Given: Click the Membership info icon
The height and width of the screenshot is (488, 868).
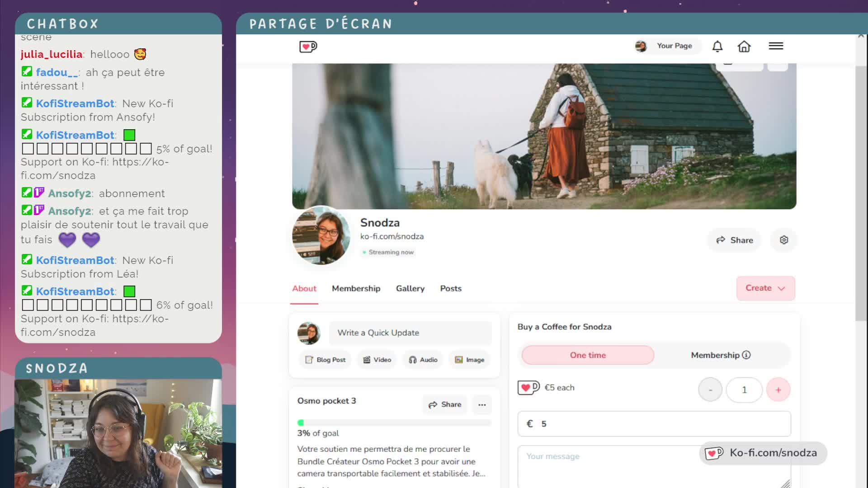Looking at the screenshot, I should click(x=746, y=355).
